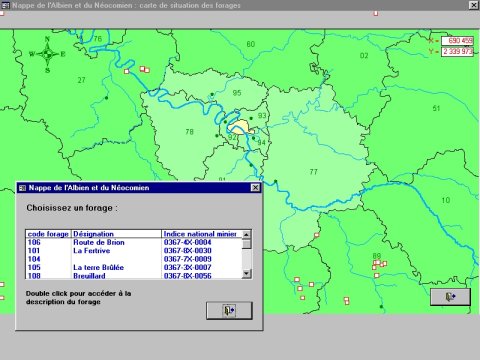Click index 0367-8X-0056
Screen dimensions: 480x360
pos(187,276)
